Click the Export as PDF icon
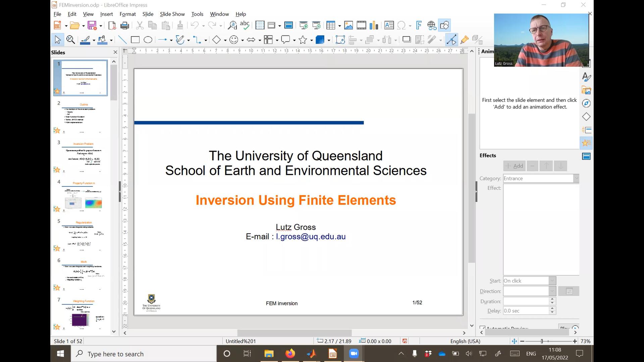Screen dimensions: 644x362 click(x=112, y=25)
